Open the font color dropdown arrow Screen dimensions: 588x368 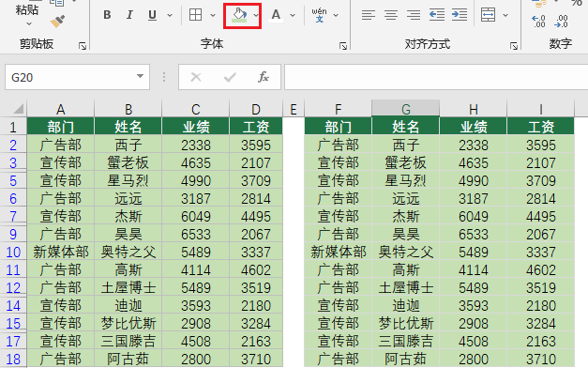(293, 15)
